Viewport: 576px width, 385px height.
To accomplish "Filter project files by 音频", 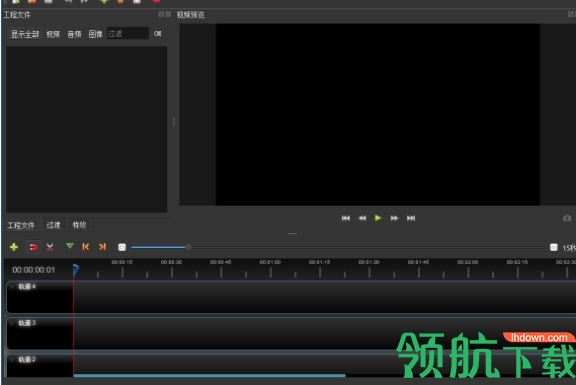I will pos(74,34).
